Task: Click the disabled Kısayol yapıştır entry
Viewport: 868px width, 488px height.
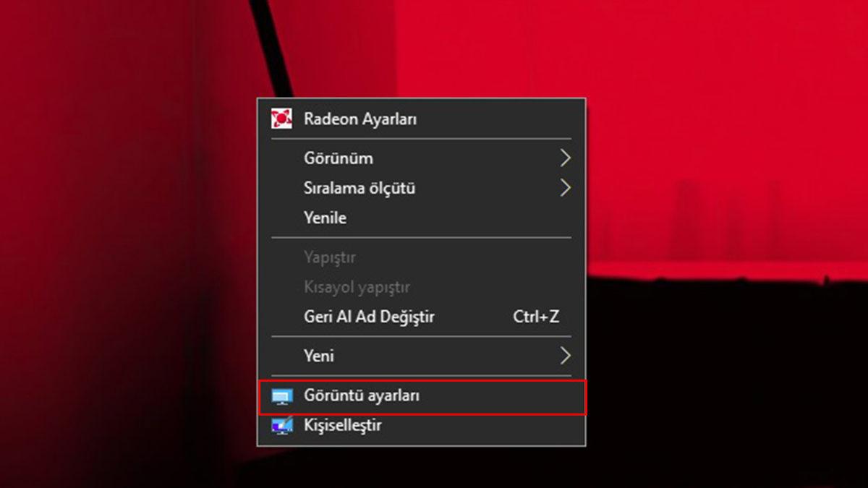Action: point(356,287)
